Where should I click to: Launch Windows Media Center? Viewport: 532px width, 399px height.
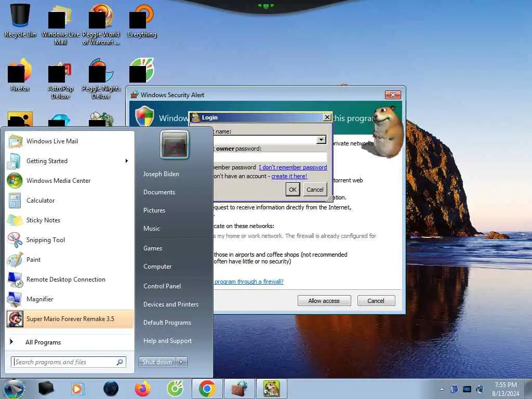click(70, 180)
